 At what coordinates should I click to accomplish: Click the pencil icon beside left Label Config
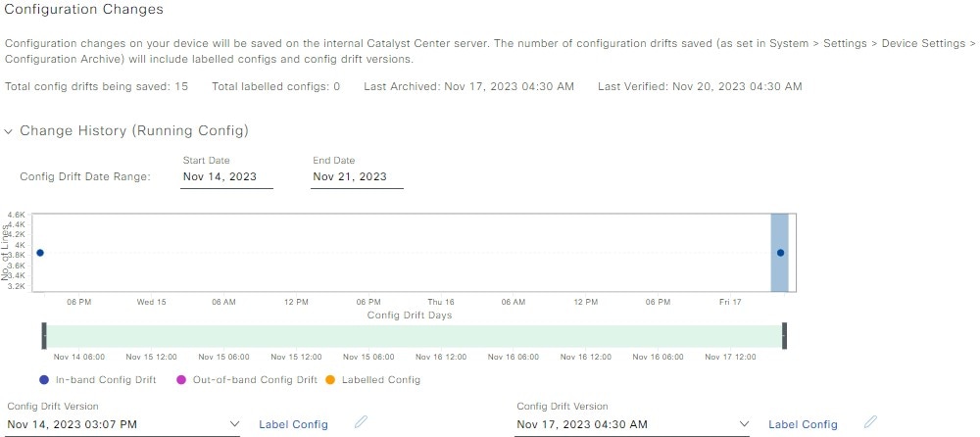pos(362,422)
